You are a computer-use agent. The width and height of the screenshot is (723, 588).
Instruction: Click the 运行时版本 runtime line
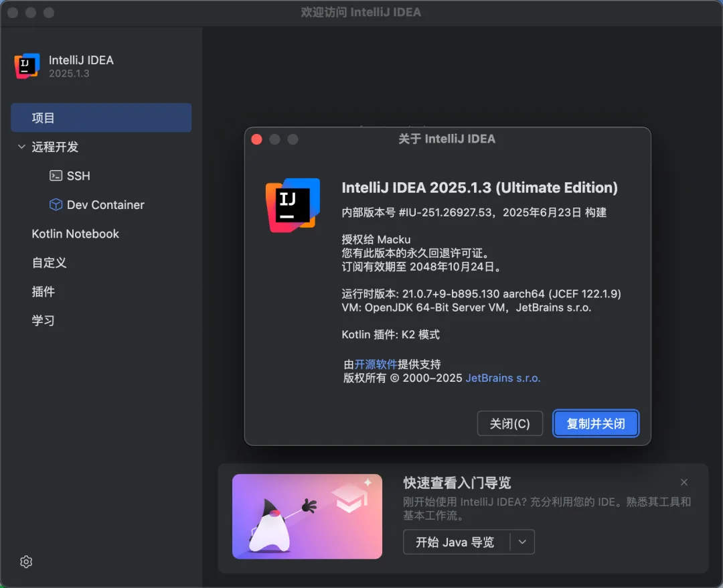click(x=481, y=294)
